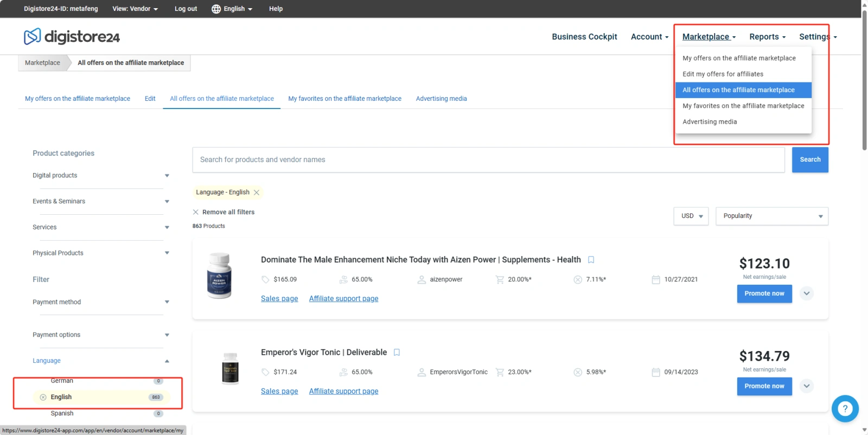
Task: Switch to My favorites on the affiliate marketplace tab
Action: (344, 99)
